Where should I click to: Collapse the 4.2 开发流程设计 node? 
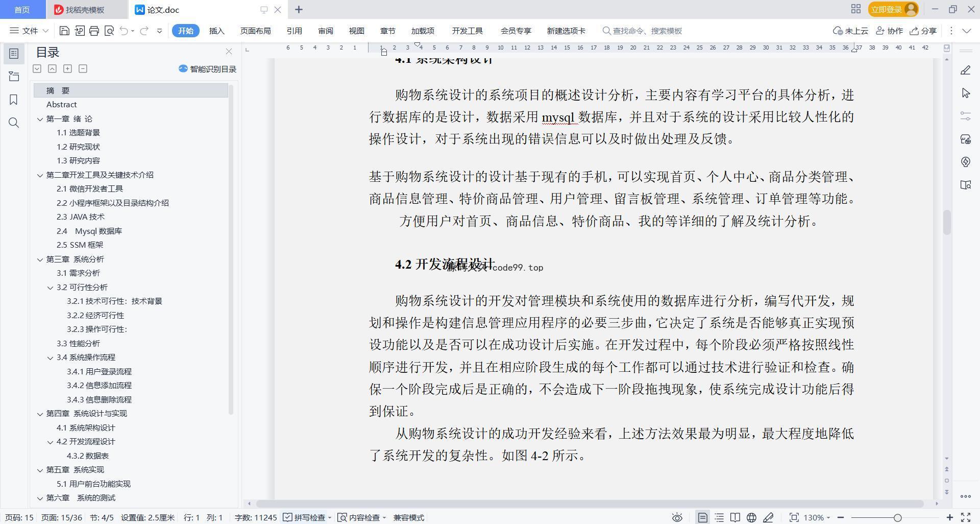coord(50,442)
